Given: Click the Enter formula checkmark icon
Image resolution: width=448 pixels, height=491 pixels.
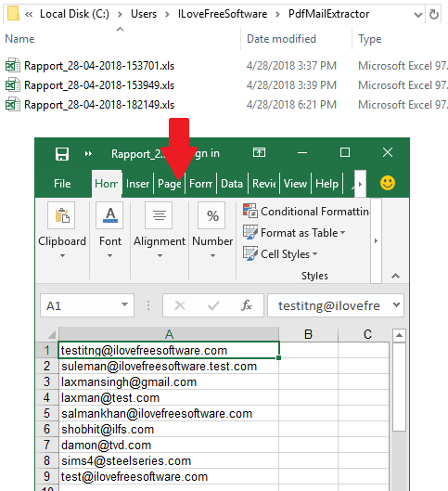Looking at the screenshot, I should 213,305.
